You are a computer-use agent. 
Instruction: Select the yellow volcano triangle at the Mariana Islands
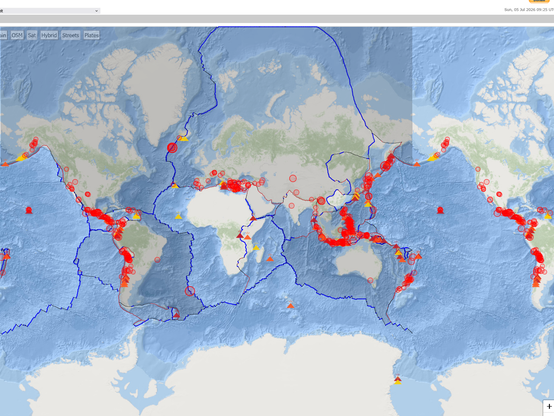(368, 204)
